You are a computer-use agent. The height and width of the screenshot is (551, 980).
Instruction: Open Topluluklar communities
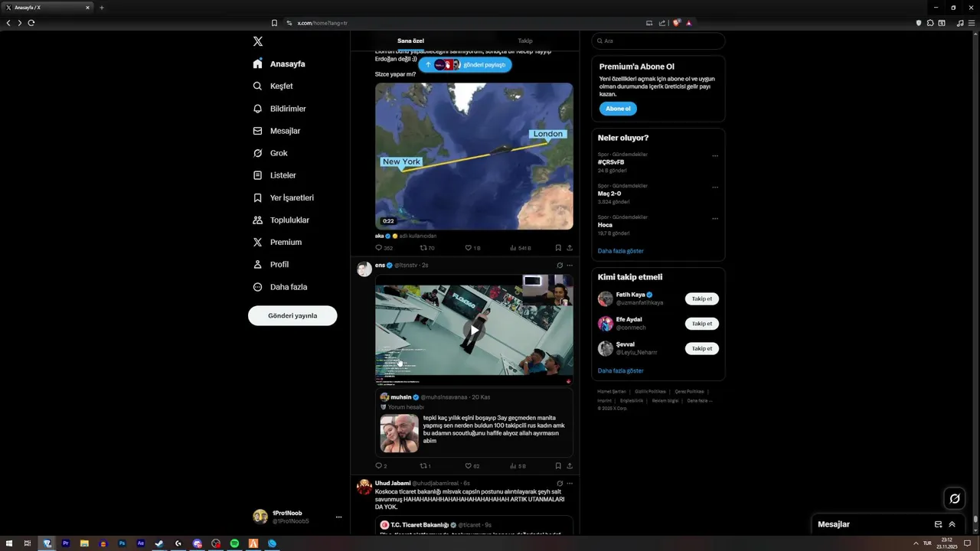281,220
